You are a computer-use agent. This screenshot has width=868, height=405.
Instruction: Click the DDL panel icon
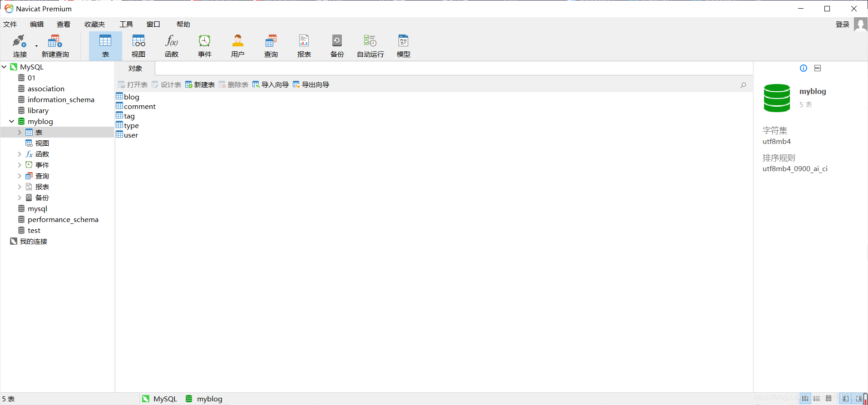click(x=818, y=68)
